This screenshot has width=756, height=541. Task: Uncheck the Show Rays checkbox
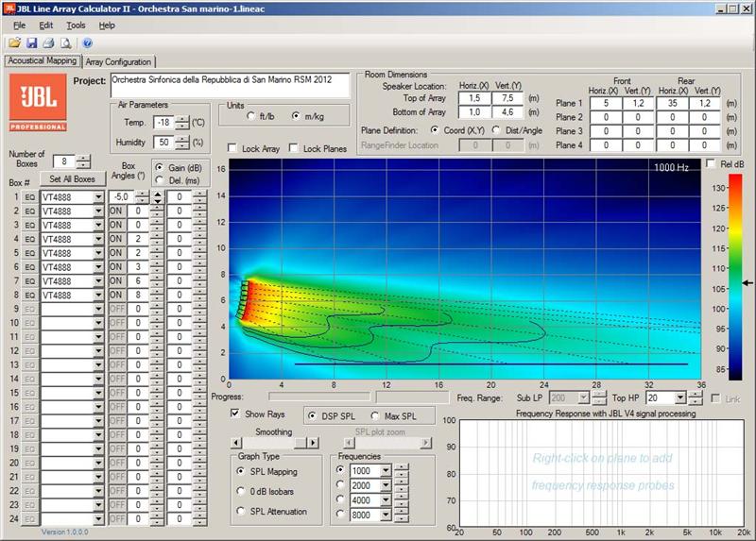[x=235, y=414]
